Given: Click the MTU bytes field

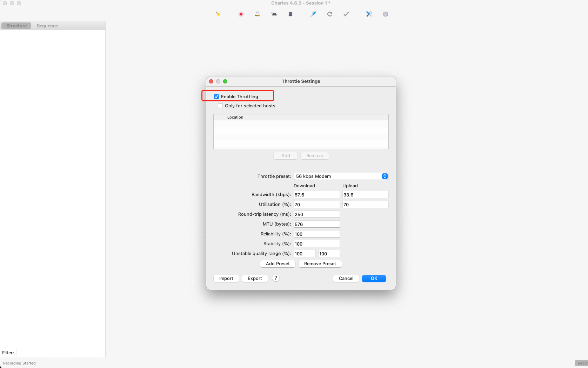Looking at the screenshot, I should pyautogui.click(x=317, y=224).
